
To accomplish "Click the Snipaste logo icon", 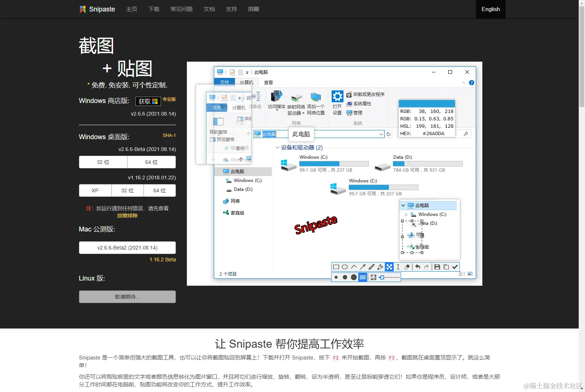I will [x=83, y=9].
